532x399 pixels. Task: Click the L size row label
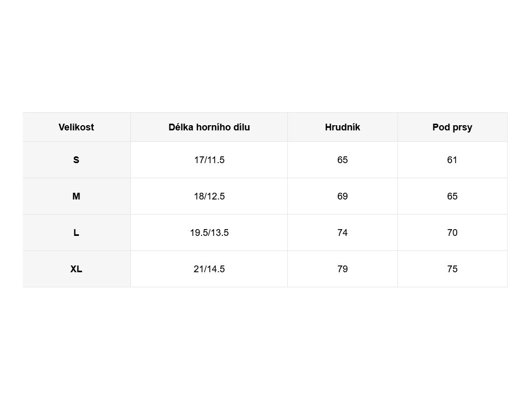[76, 232]
